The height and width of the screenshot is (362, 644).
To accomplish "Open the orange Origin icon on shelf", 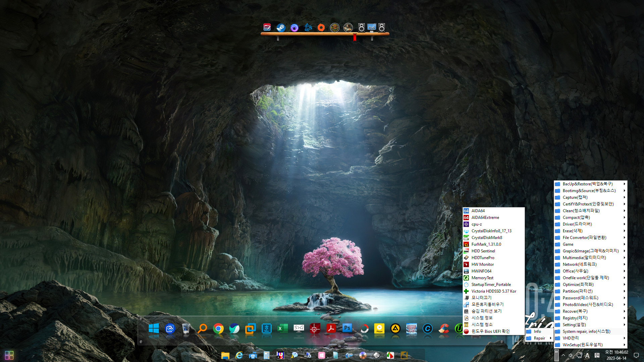I will pos(321,27).
